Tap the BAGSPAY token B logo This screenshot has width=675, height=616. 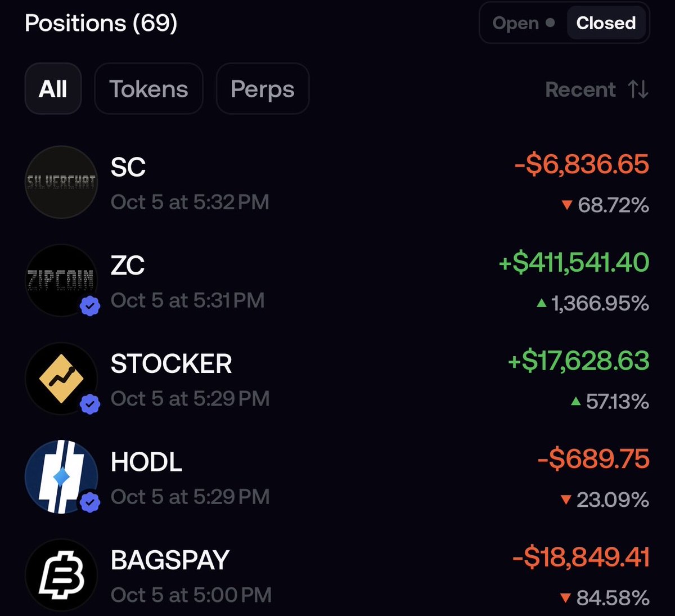[61, 575]
